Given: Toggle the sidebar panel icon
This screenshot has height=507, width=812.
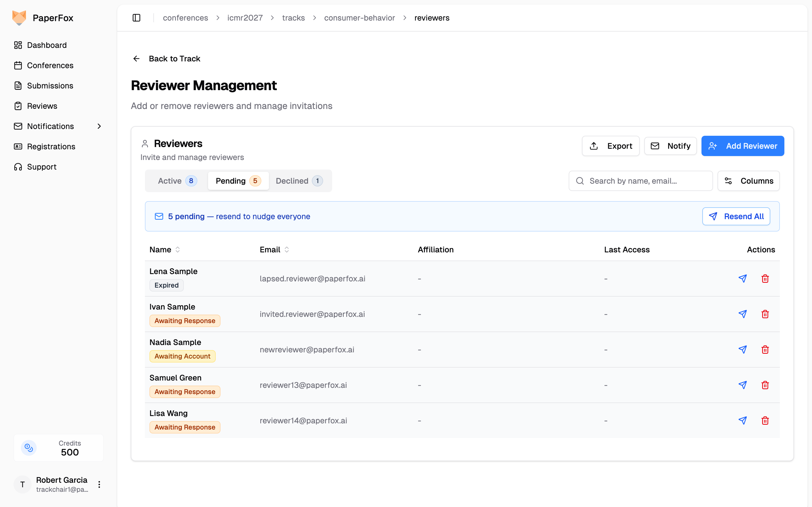Looking at the screenshot, I should [x=136, y=18].
